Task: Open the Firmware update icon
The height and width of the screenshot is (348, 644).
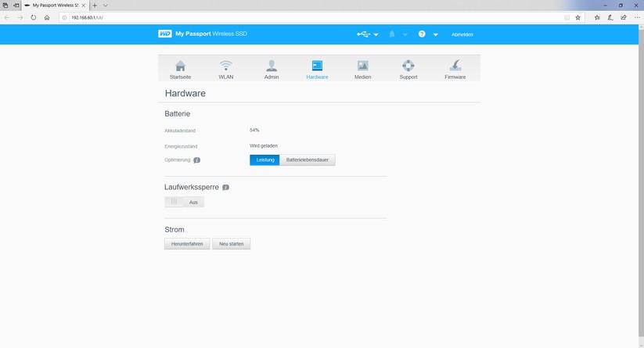Action: 455,66
